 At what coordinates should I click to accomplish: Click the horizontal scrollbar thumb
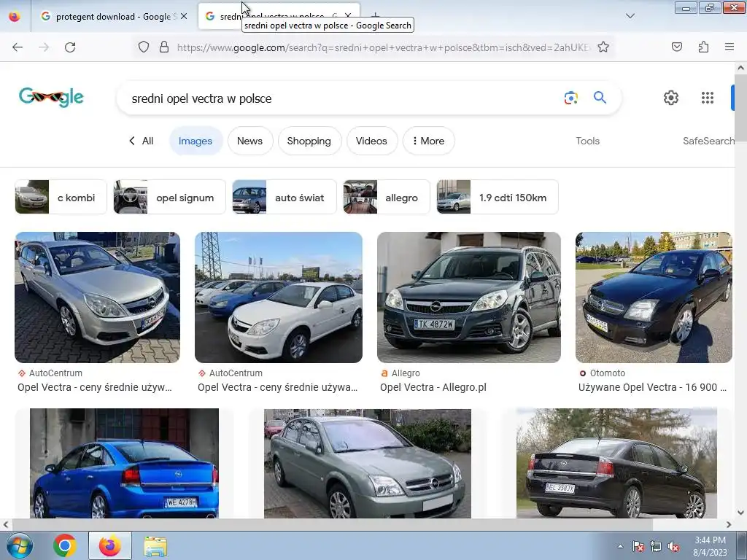(x=332, y=524)
